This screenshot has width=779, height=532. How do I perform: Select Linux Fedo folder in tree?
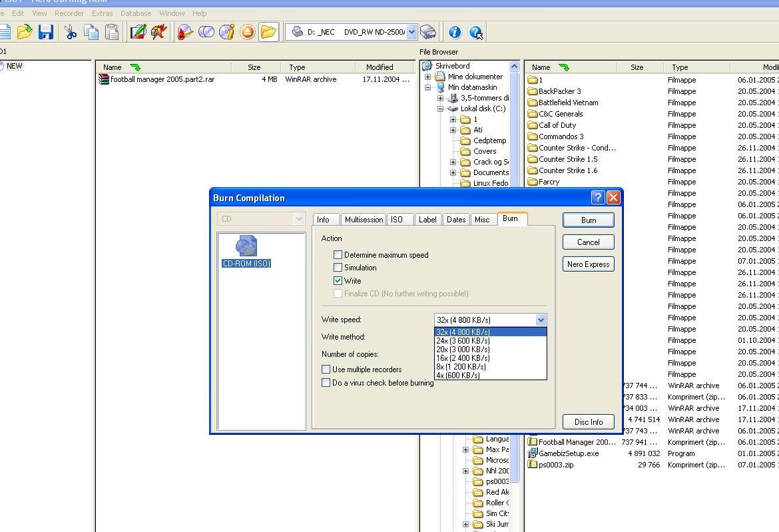coord(485,183)
